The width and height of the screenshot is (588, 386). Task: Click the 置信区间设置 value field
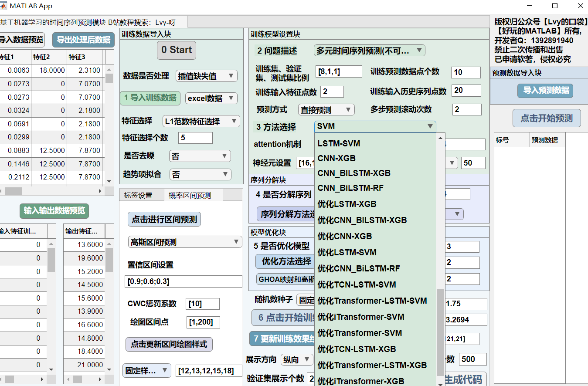(x=183, y=281)
